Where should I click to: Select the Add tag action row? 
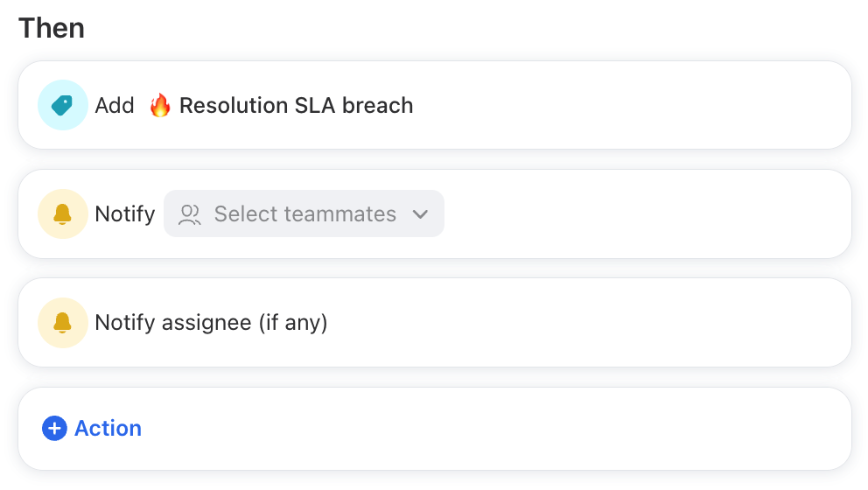point(435,105)
